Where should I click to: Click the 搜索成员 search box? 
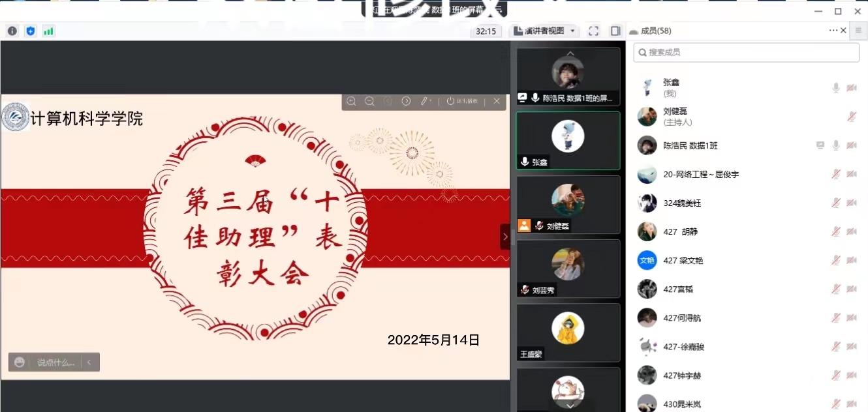(746, 52)
